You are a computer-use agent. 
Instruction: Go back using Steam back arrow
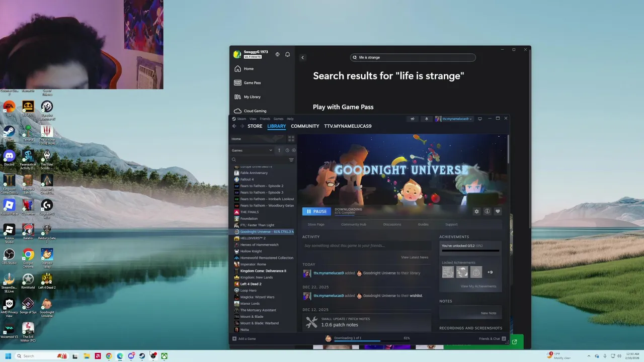tap(234, 126)
